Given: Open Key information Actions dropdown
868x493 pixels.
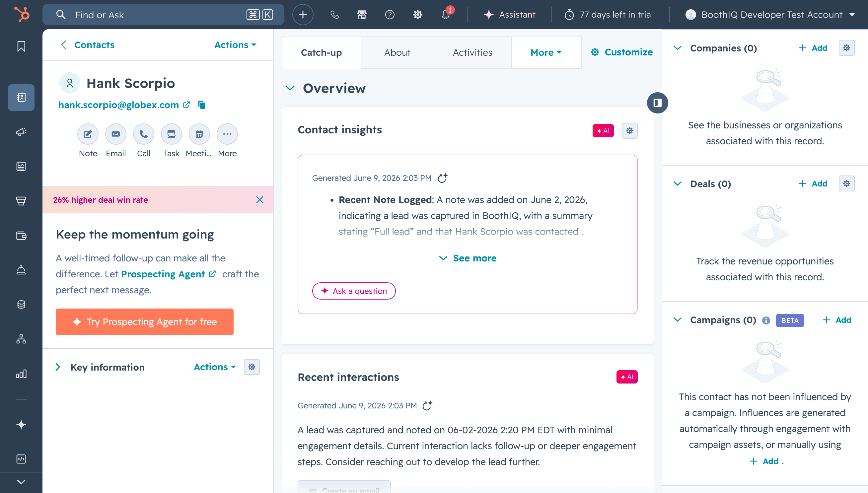Looking at the screenshot, I should [215, 367].
